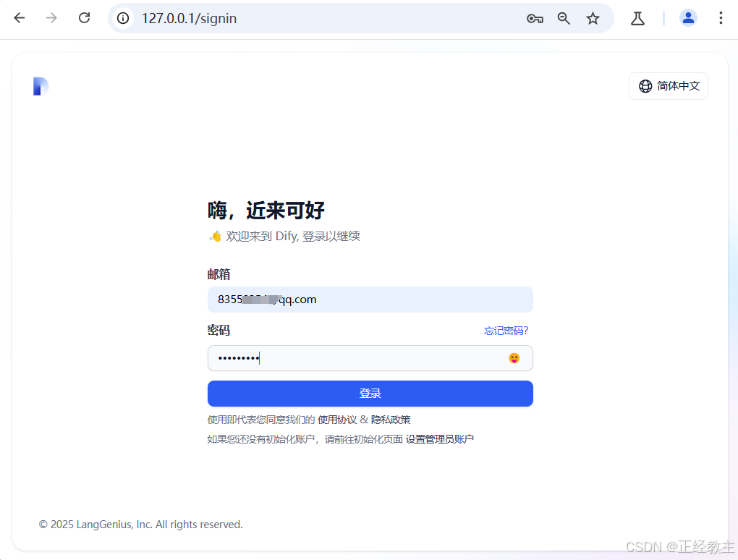Reload the signin page
This screenshot has height=560, width=738.
(84, 18)
